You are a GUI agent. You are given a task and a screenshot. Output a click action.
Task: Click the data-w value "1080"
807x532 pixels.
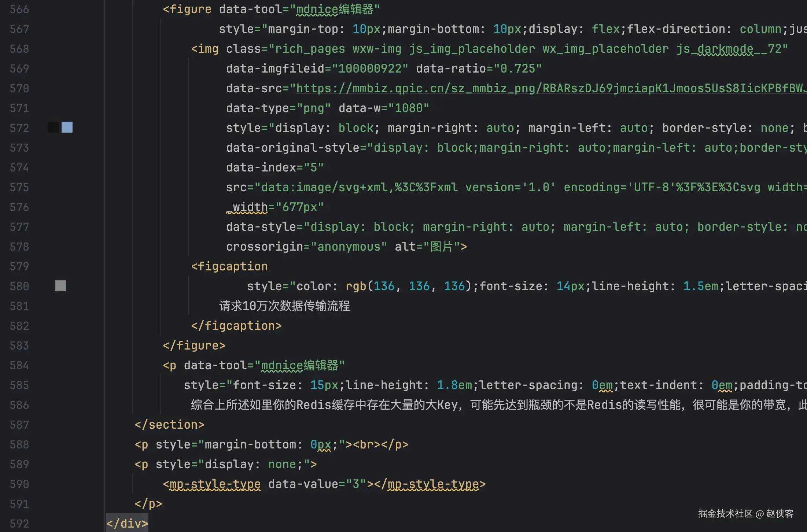pos(409,108)
